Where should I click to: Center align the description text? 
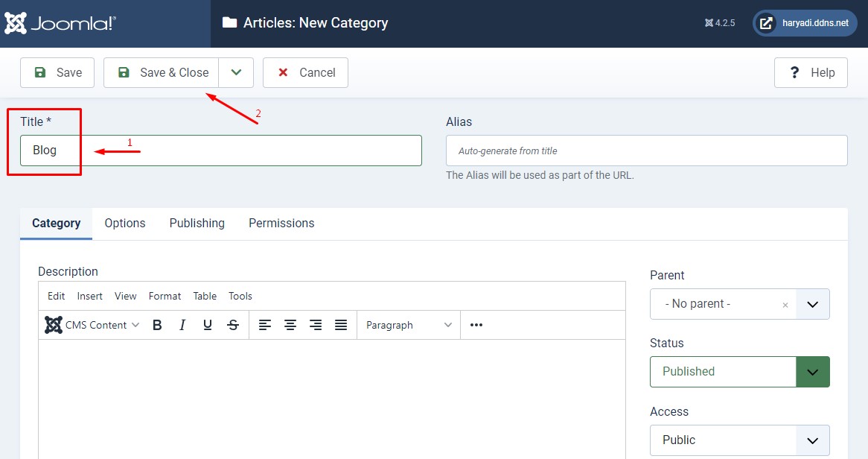(x=290, y=325)
